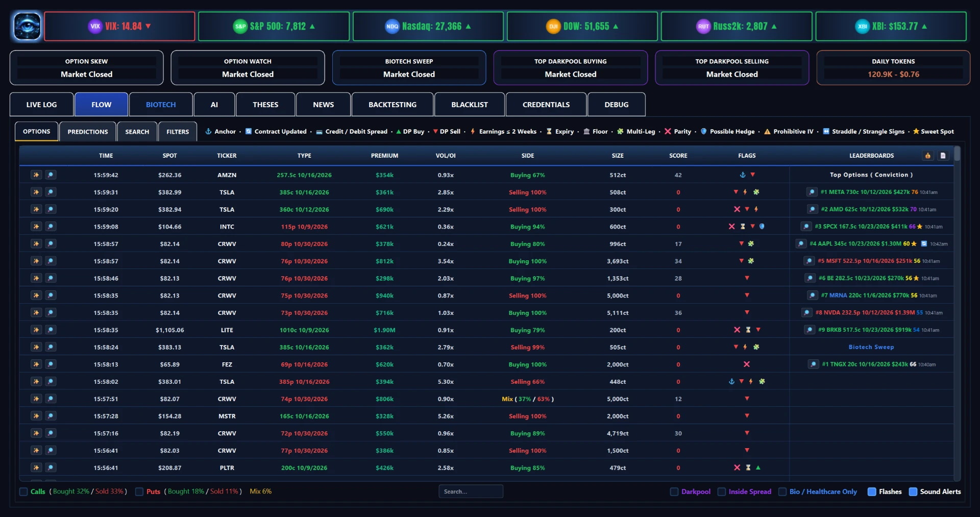The image size is (980, 517).
Task: Click the money bag icon in Leaderboards header
Action: tap(928, 156)
